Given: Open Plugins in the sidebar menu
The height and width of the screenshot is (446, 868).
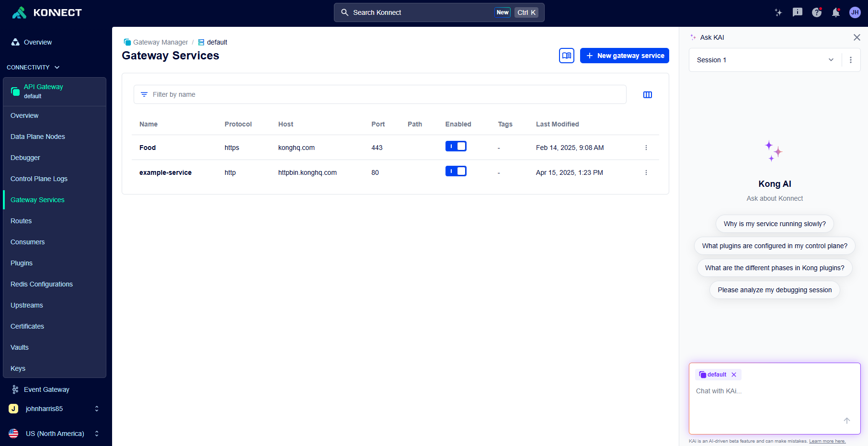Looking at the screenshot, I should (22, 263).
